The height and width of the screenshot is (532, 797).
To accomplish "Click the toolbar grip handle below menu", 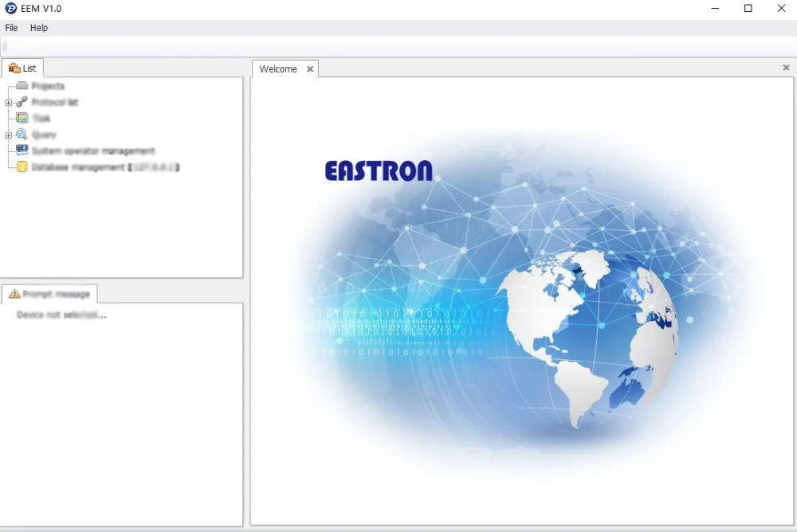I will point(5,47).
